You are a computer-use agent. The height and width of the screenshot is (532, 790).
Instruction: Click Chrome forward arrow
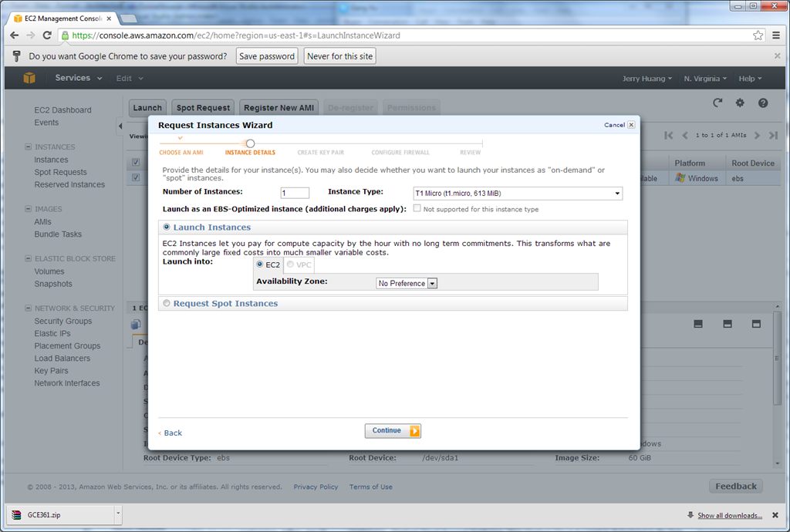(x=31, y=35)
